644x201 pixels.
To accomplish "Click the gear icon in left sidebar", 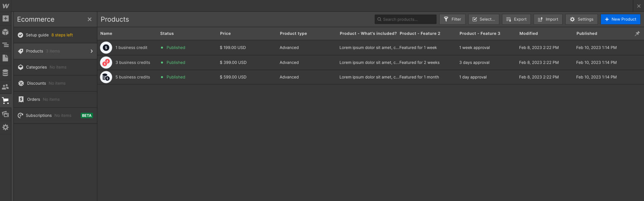I will coord(6,127).
